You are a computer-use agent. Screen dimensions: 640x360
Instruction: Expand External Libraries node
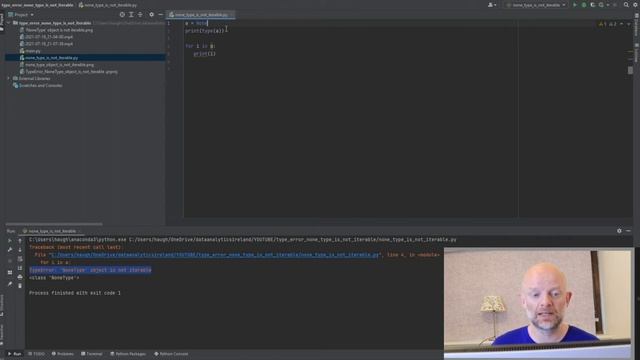click(9, 78)
